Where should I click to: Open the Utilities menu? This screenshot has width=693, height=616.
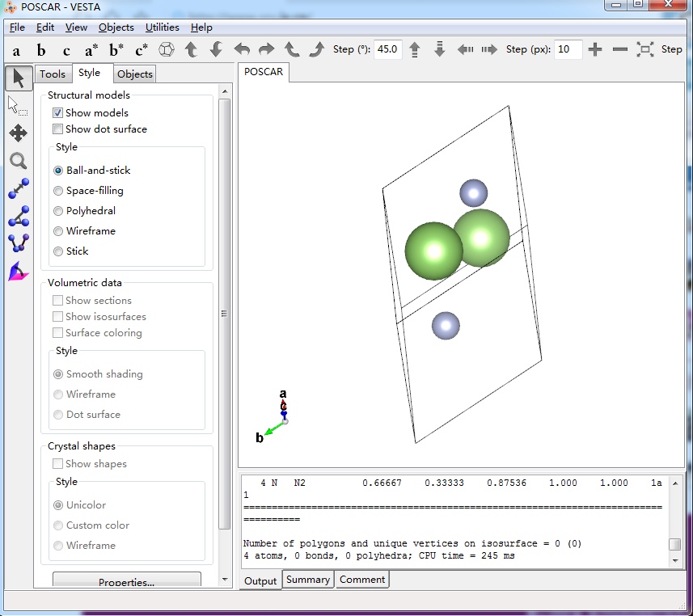pyautogui.click(x=162, y=27)
